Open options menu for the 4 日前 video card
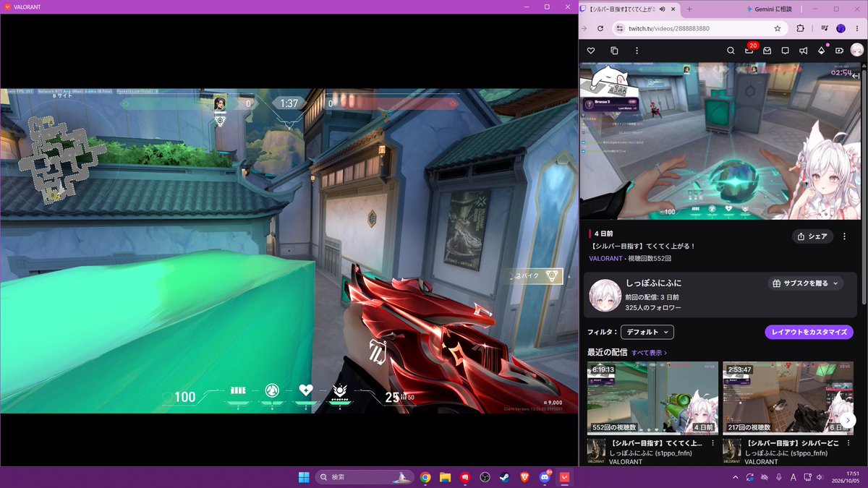Viewport: 868px width, 488px height. 712,443
